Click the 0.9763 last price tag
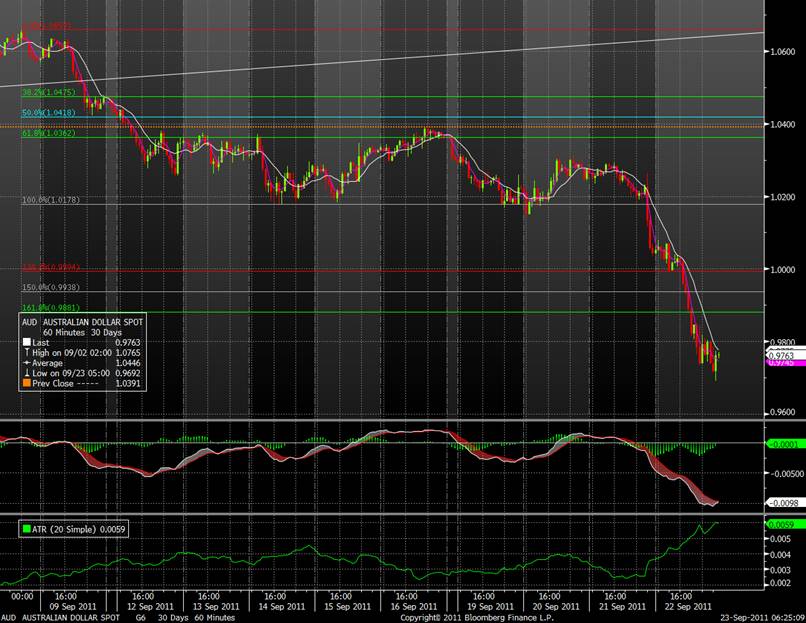Image resolution: width=806 pixels, height=623 pixels. coord(781,354)
